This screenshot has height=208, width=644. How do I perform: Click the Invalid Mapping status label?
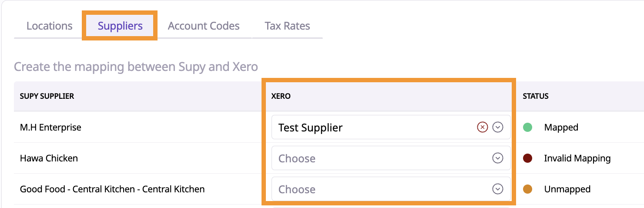577,158
